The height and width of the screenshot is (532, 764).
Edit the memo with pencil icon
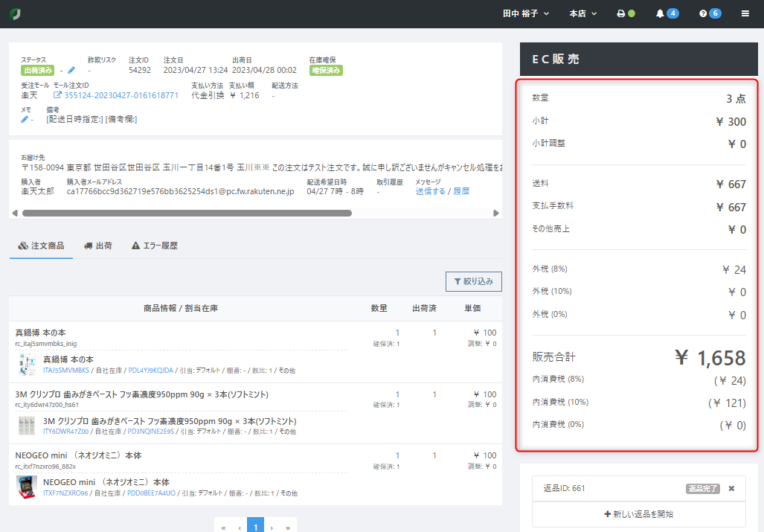25,119
